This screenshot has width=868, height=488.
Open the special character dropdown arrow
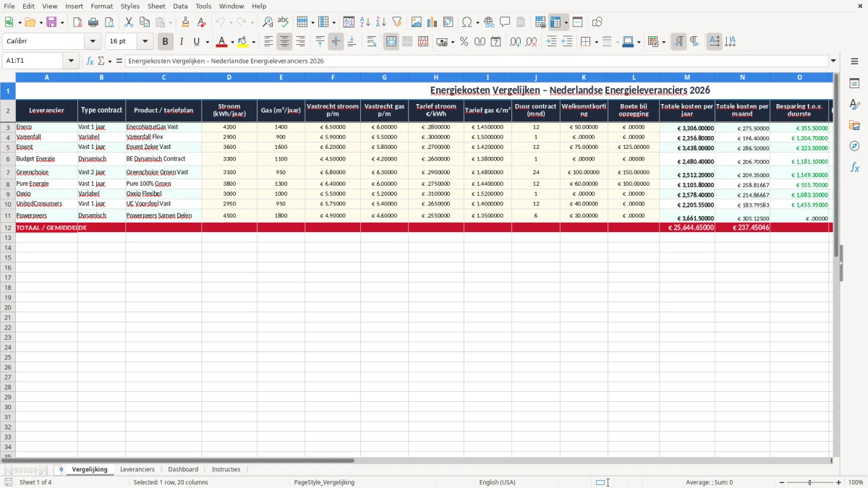point(477,22)
